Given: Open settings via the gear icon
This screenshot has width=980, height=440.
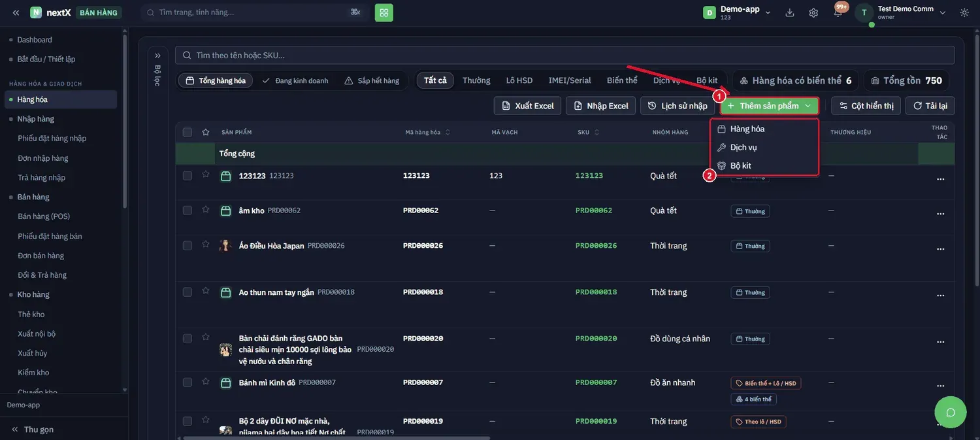Looking at the screenshot, I should (x=813, y=12).
